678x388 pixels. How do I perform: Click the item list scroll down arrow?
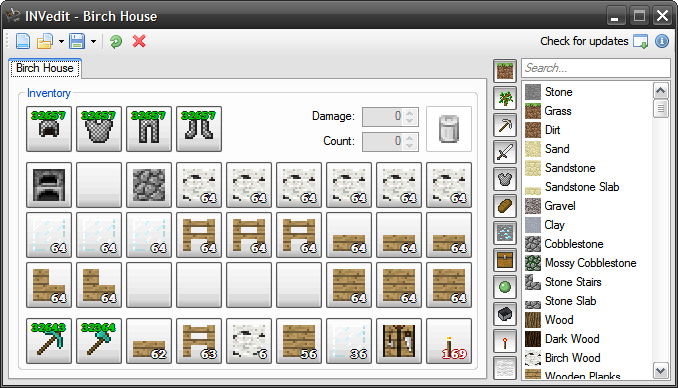660,371
